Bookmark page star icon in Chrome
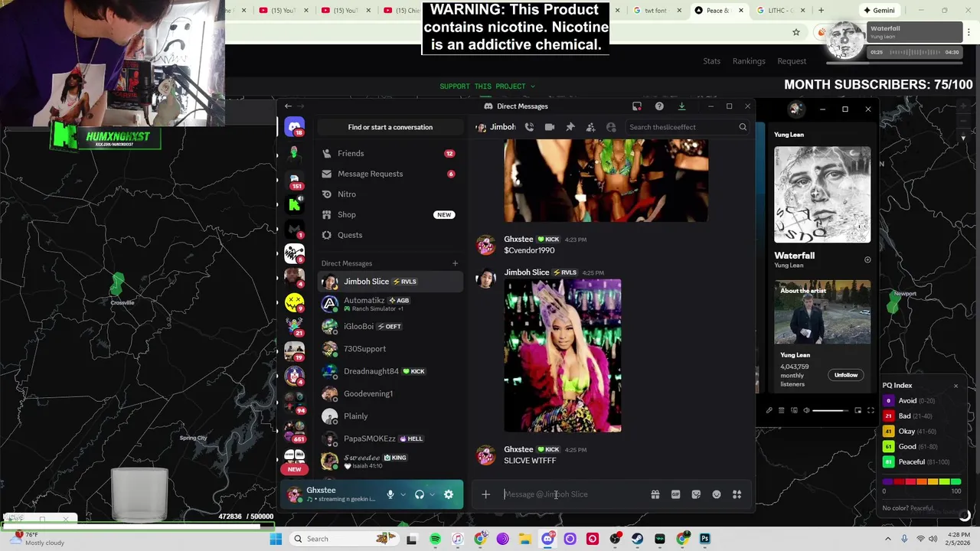Image resolution: width=980 pixels, height=551 pixels. click(796, 32)
